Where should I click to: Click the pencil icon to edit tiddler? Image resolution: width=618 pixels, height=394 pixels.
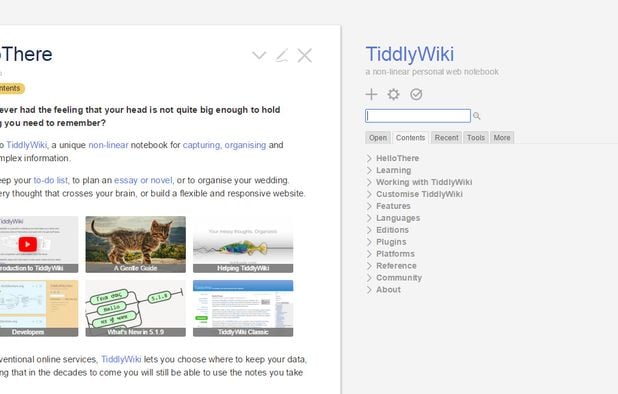[x=282, y=56]
